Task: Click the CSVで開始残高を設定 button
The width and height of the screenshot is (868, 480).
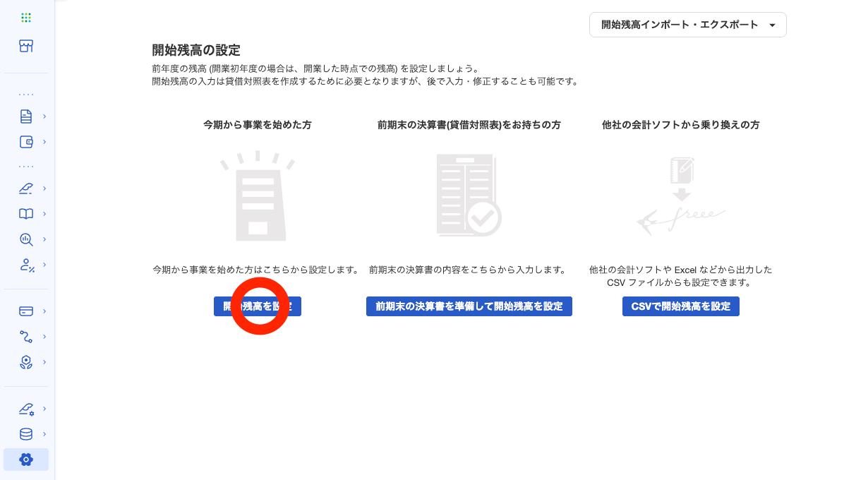Action: coord(680,306)
